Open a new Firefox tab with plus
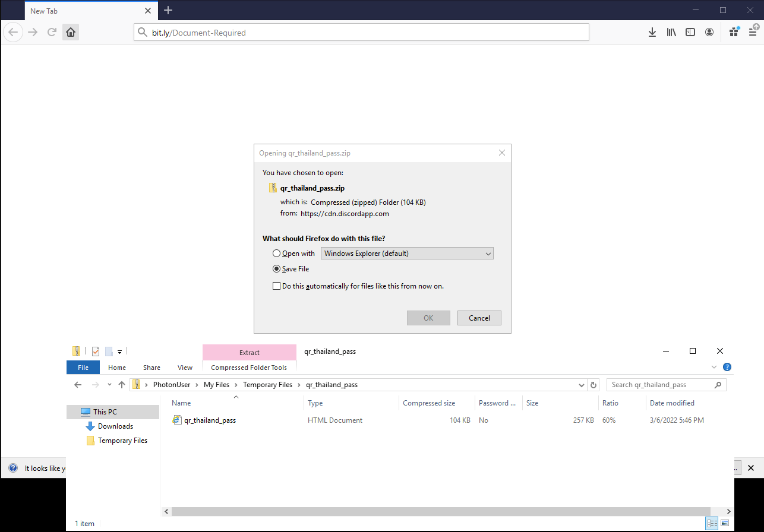The image size is (764, 532). (168, 10)
